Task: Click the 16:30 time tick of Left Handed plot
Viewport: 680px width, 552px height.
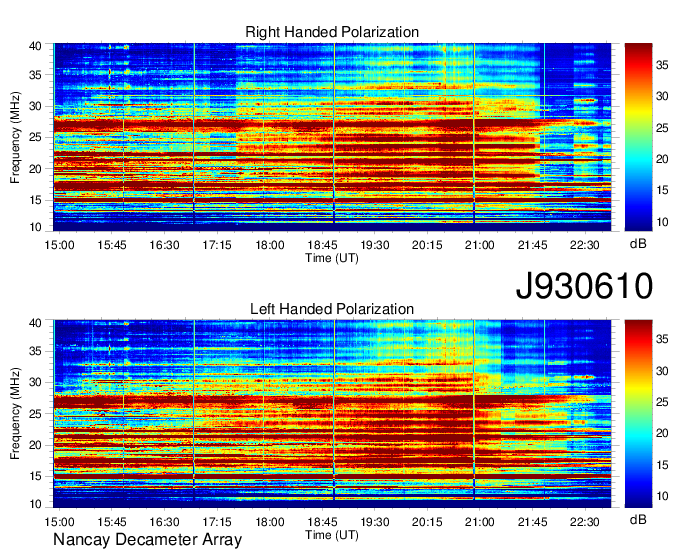Action: point(164,522)
